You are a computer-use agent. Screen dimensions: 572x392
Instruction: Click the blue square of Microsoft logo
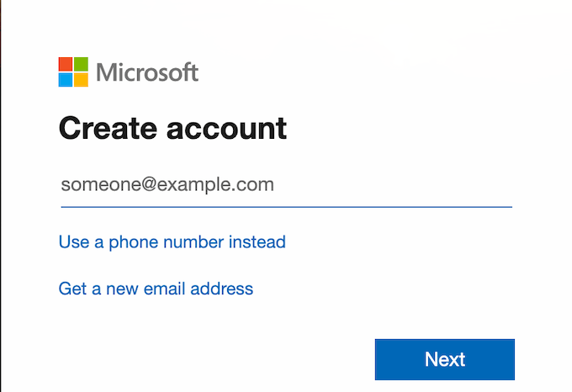click(66, 80)
